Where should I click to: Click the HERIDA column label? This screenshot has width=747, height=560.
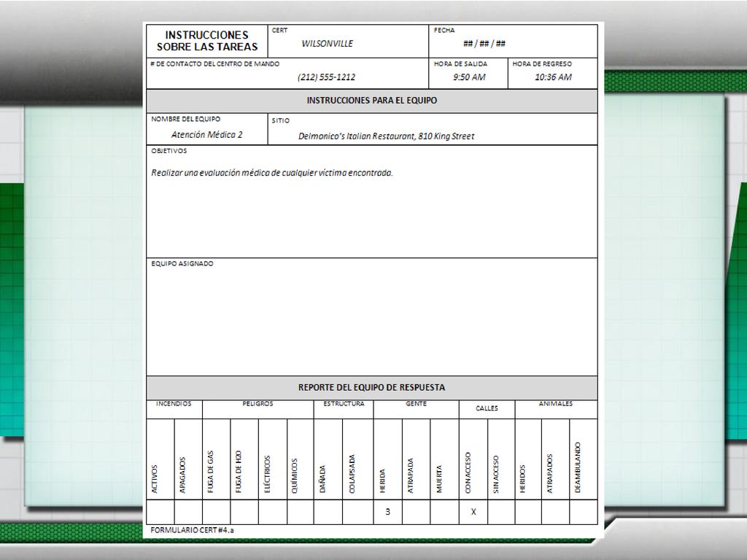(382, 481)
